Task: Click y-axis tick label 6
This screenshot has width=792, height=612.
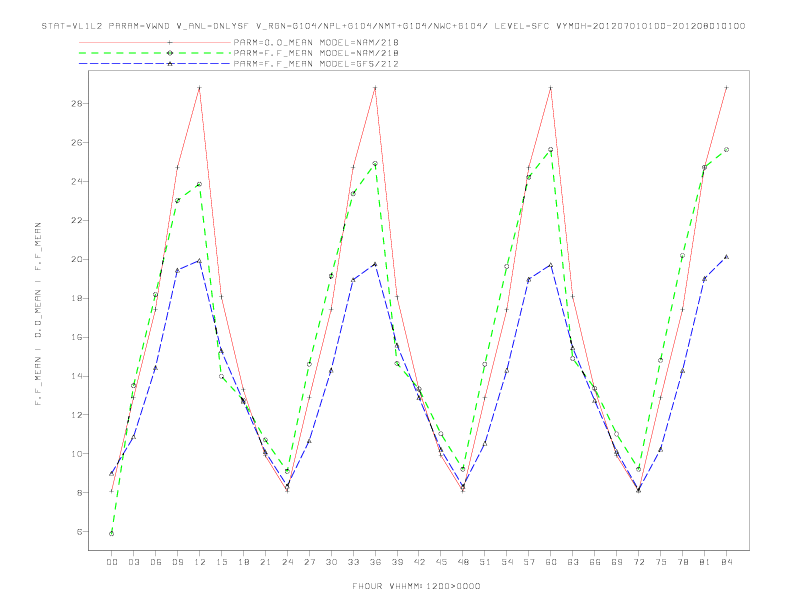Action: 79,532
